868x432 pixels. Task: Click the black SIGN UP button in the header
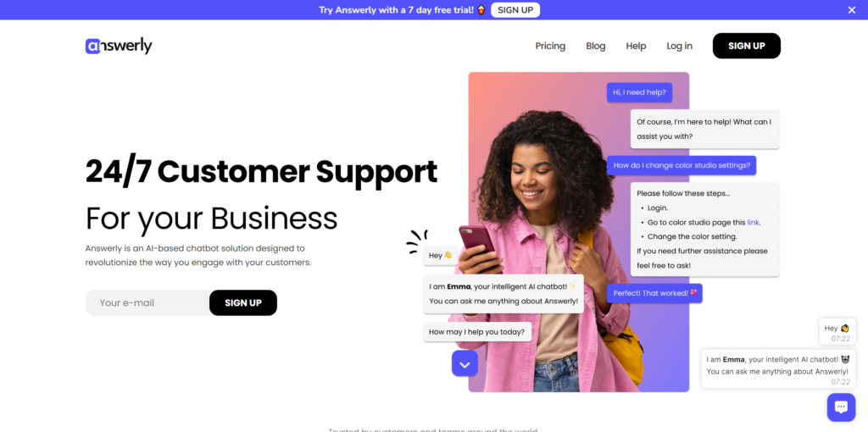746,46
